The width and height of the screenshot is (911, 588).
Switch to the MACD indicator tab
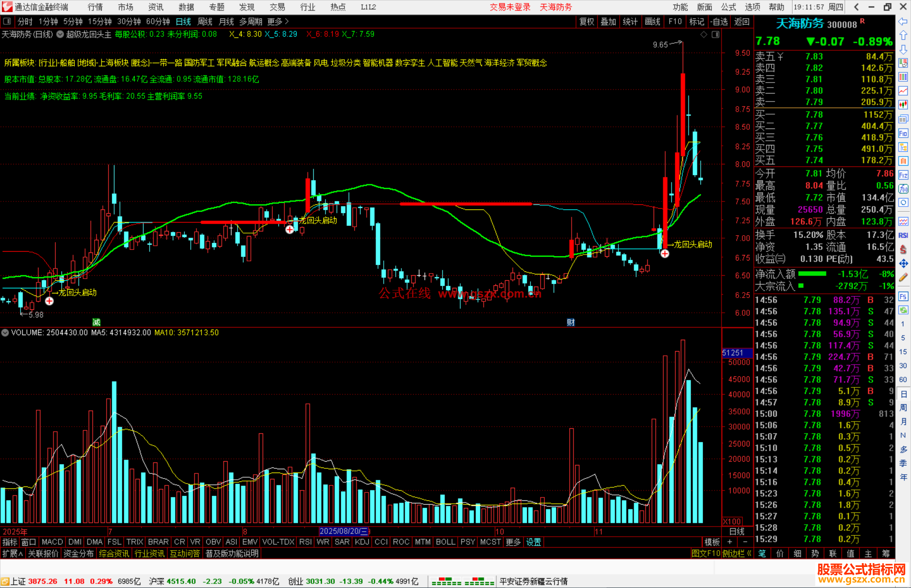pyautogui.click(x=52, y=542)
